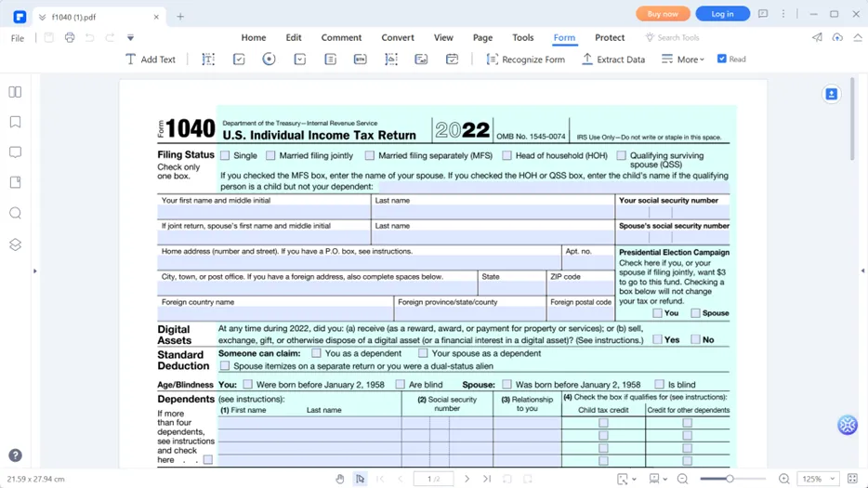This screenshot has height=488, width=868.
Task: Expand the right panel arrow
Action: pos(862,270)
